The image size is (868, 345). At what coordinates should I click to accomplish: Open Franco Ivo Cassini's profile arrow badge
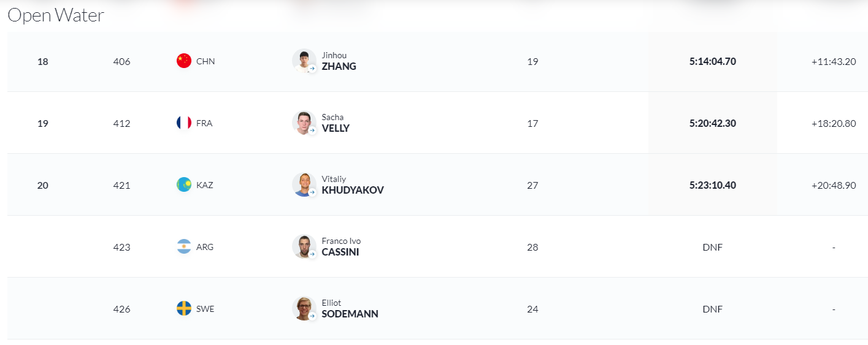312,254
